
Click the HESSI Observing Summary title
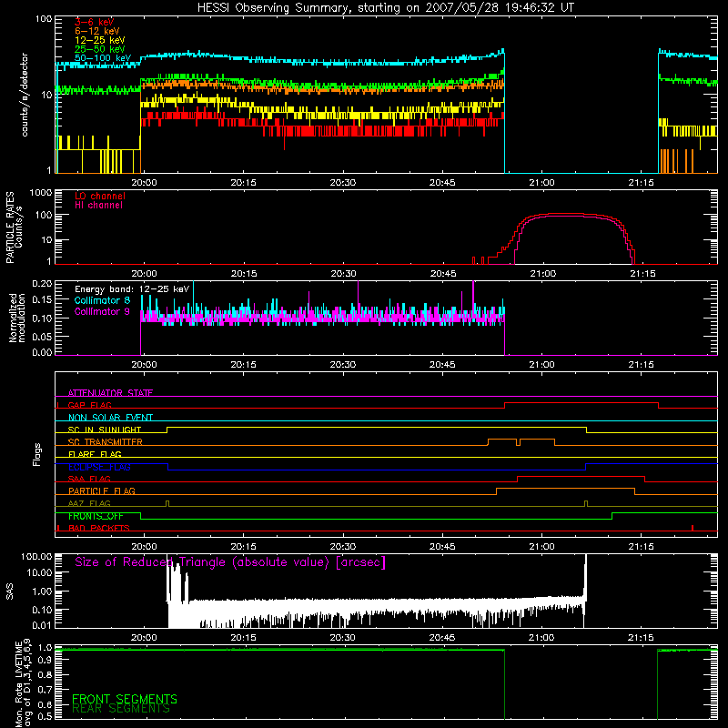pyautogui.click(x=386, y=8)
